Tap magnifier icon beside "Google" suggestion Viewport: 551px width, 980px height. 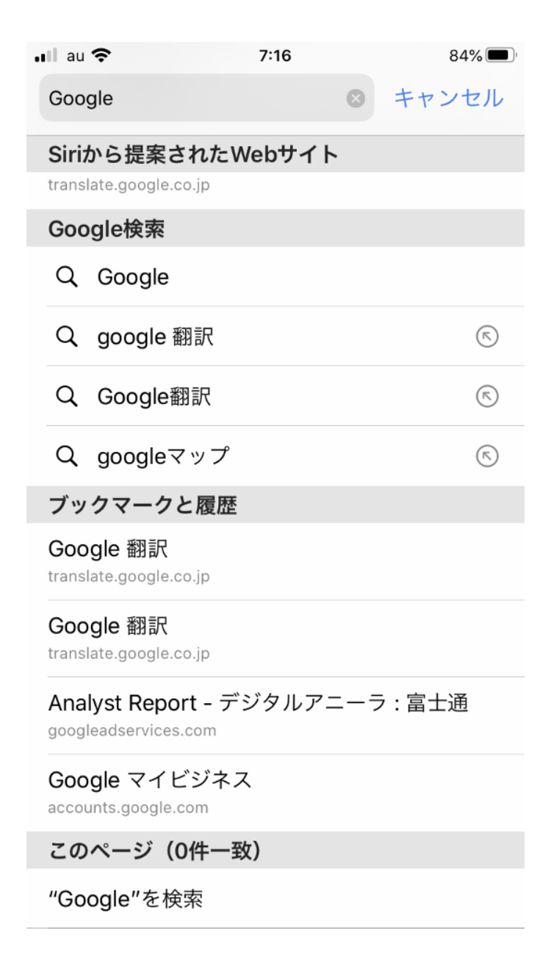click(67, 277)
